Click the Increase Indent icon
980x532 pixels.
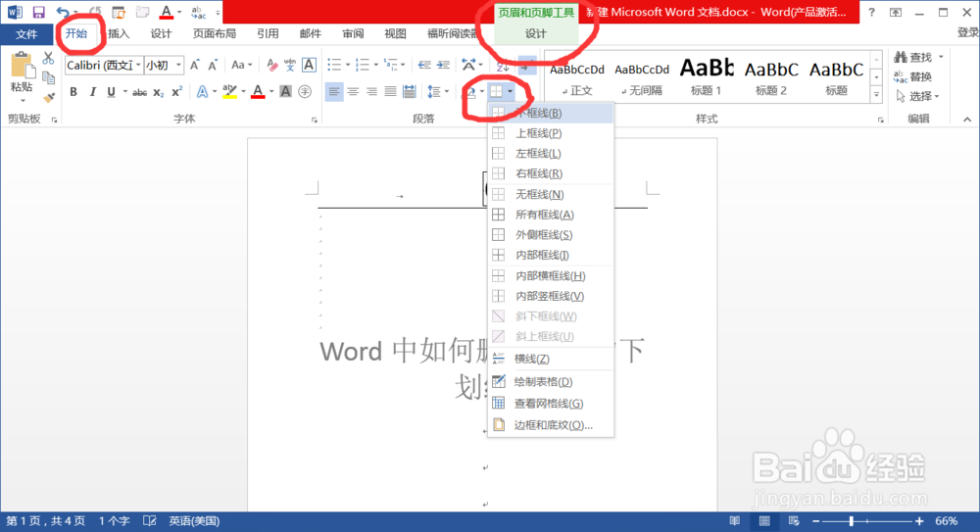[x=443, y=65]
